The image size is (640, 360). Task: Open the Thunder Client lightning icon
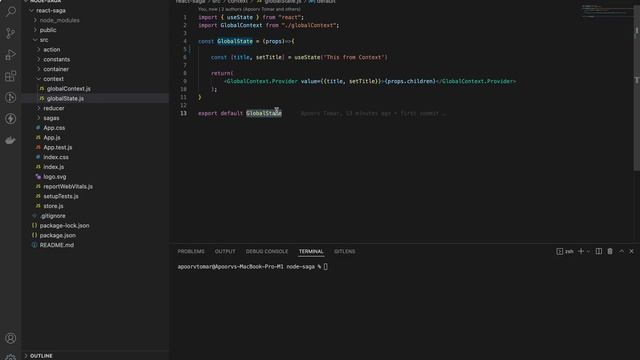(x=11, y=118)
